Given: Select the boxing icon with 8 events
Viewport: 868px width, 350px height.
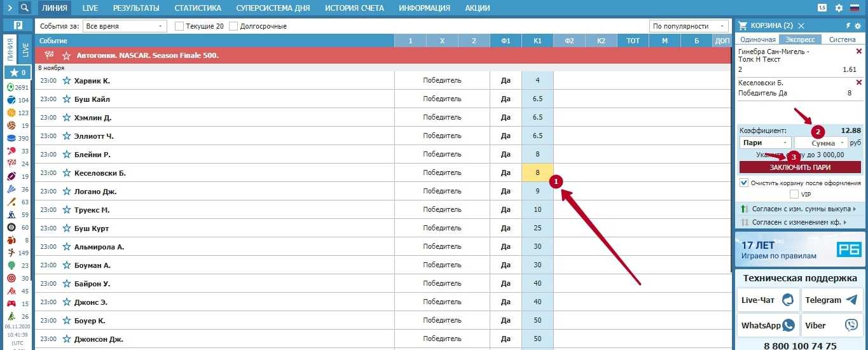Looking at the screenshot, I should point(11,240).
